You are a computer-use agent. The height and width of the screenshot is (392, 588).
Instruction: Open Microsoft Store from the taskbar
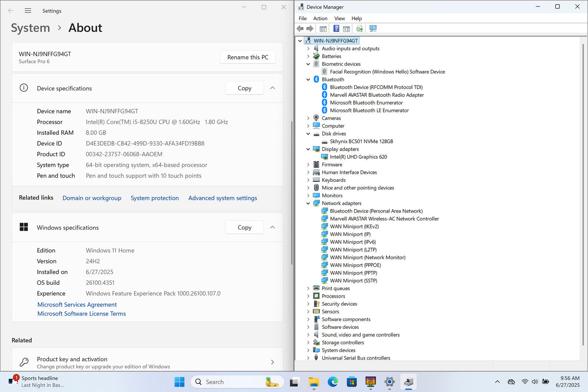[352, 382]
